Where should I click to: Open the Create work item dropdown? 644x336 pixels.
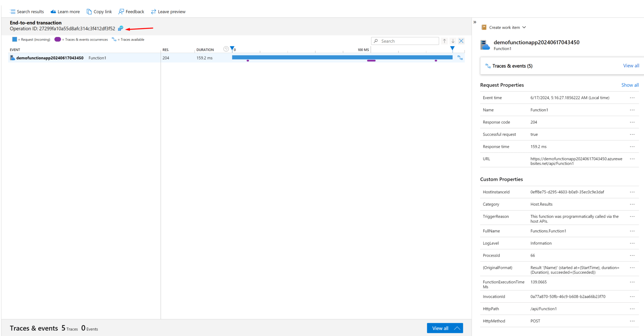pyautogui.click(x=524, y=27)
